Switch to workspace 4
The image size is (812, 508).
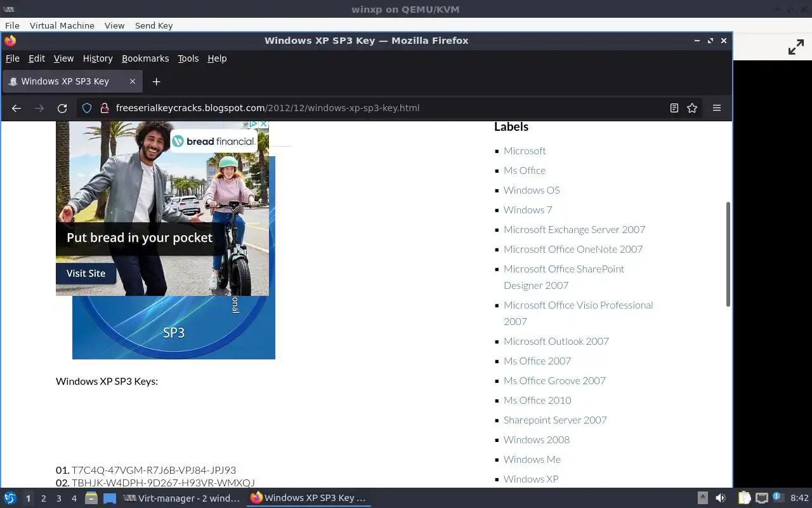click(x=74, y=498)
